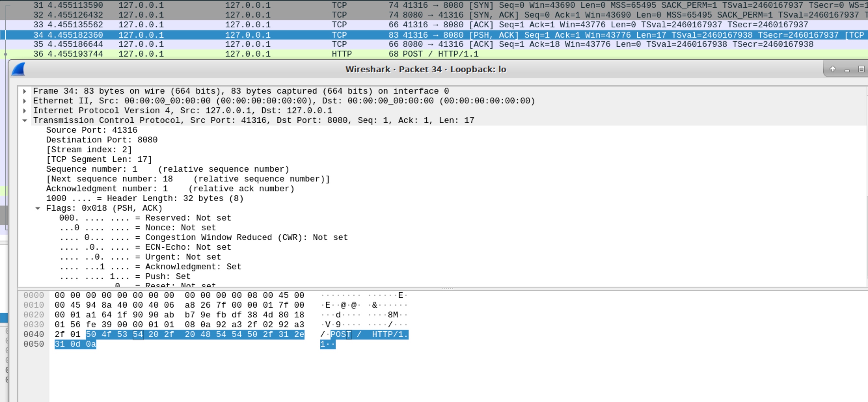Expand Internet Protocol Version 4 node
The height and width of the screenshot is (402, 868).
25,111
